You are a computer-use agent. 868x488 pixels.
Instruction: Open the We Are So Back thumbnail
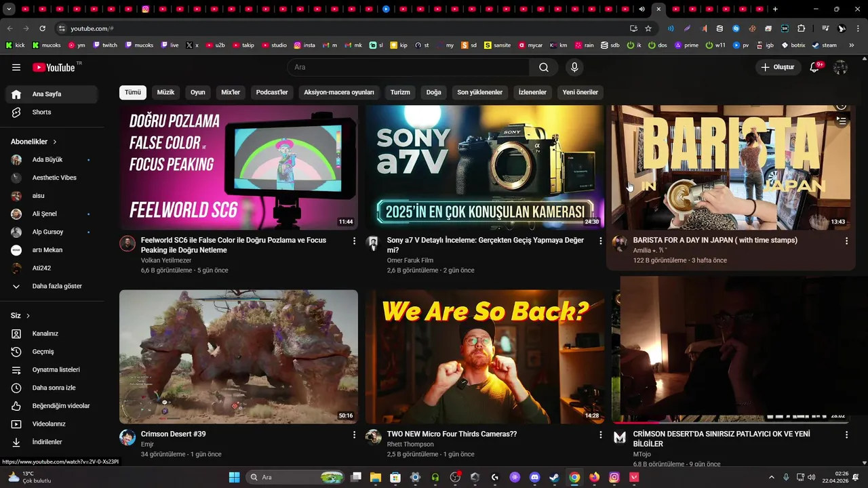(485, 357)
